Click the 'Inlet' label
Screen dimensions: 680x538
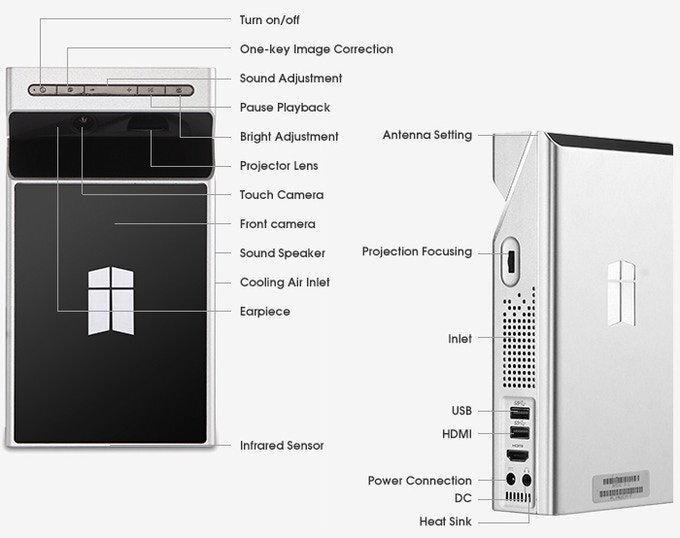[x=460, y=339]
